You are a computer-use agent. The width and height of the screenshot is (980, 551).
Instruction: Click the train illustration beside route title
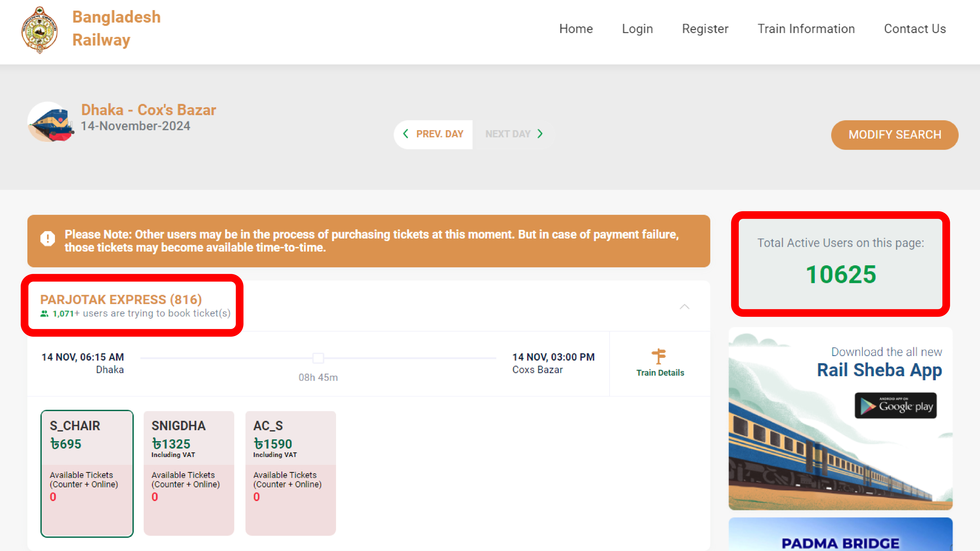click(51, 122)
